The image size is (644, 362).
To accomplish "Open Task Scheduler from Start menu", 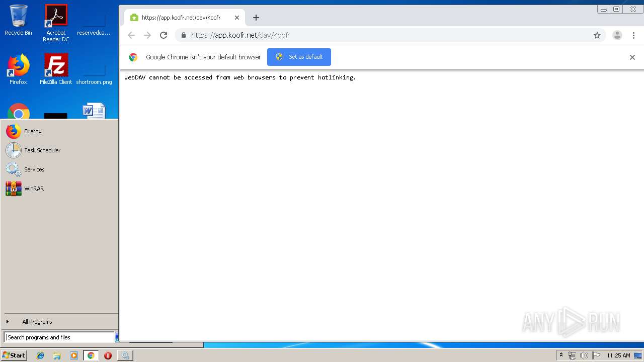I will tap(59, 150).
